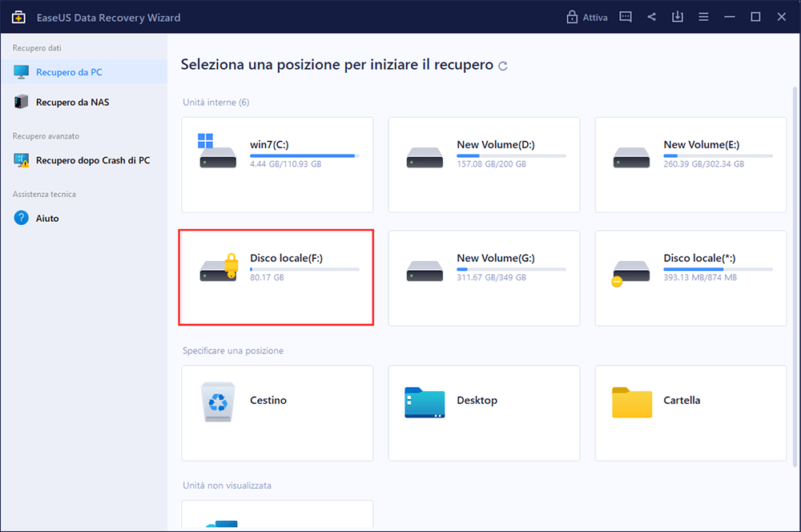Choose the Cartella location label
Screen dimensions: 801x532
point(682,400)
